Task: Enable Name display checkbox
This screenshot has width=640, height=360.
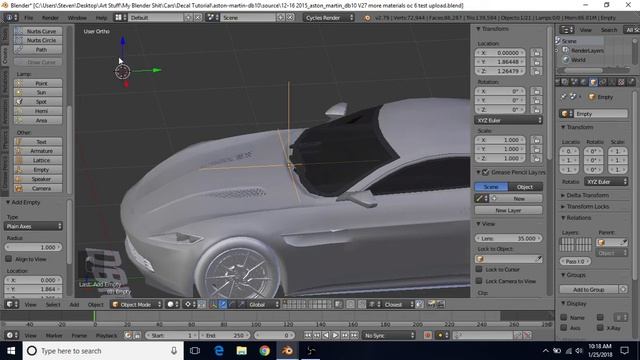Action: point(564,318)
